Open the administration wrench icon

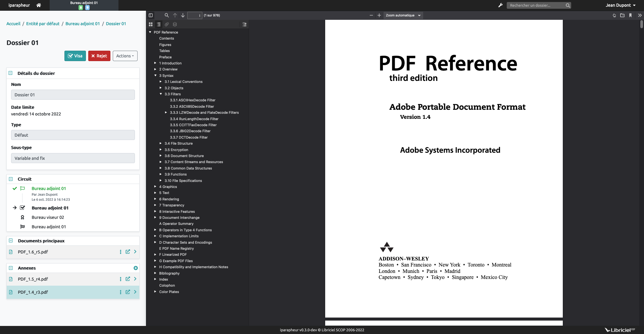[500, 5]
